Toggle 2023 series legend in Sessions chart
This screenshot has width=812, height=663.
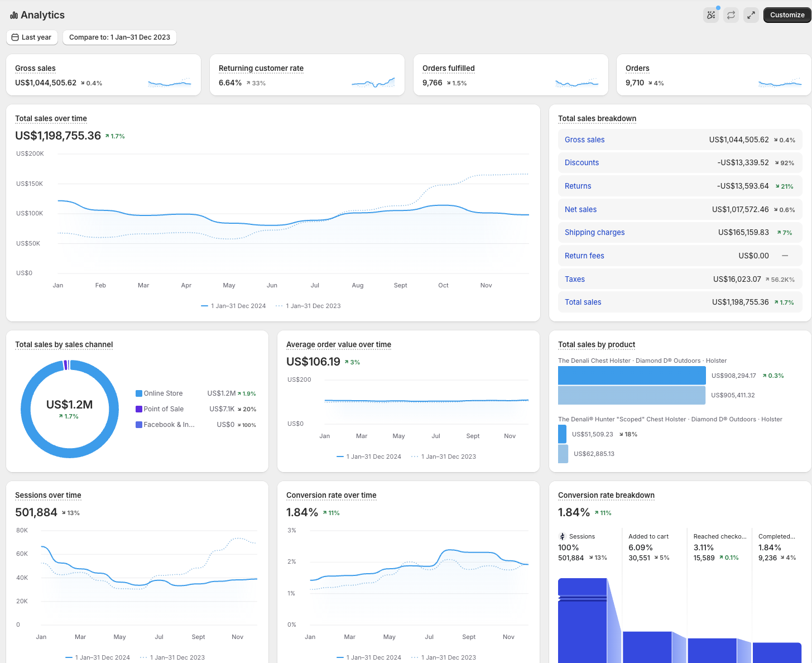point(172,657)
